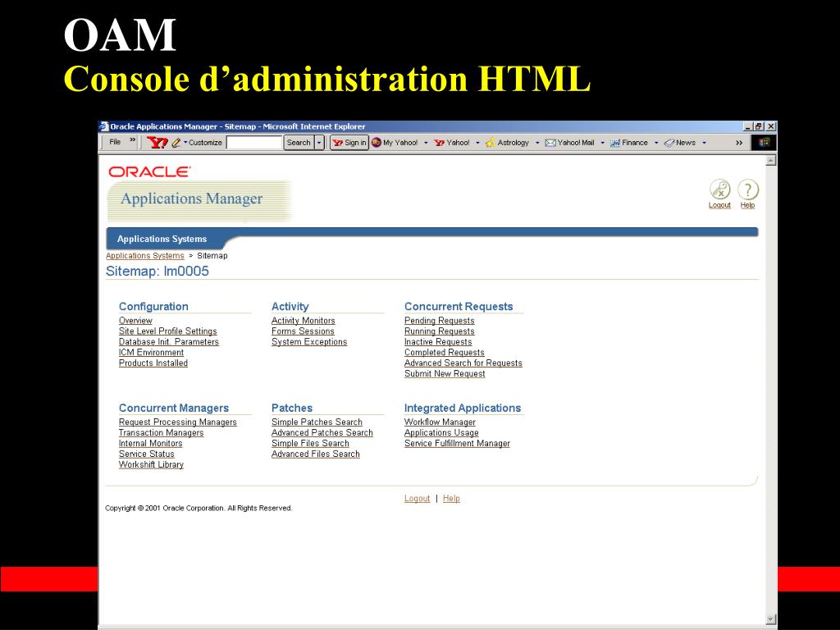Open the Overview link under Configuration
The width and height of the screenshot is (840, 630).
click(x=135, y=321)
